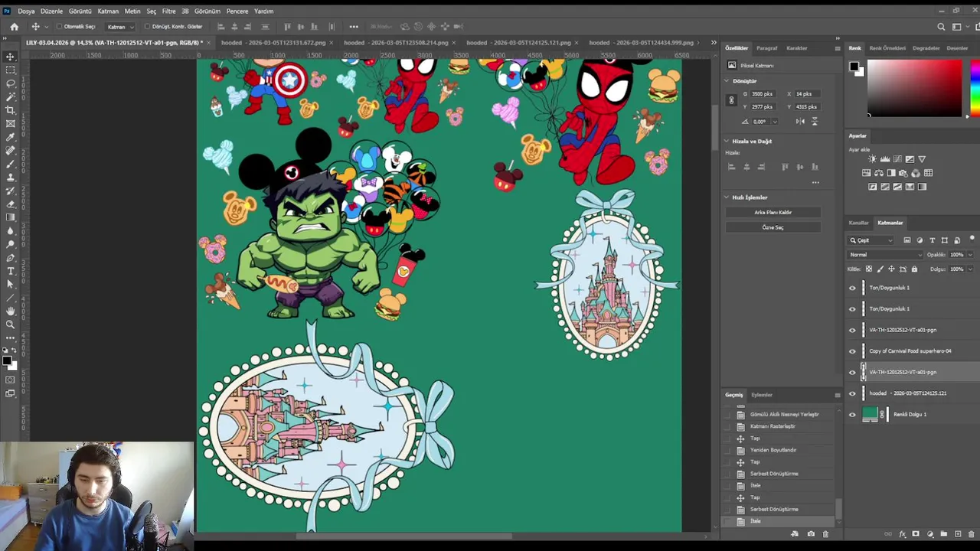Click the lock all padlock icon in Kilitle row
The width and height of the screenshot is (980, 551).
914,269
